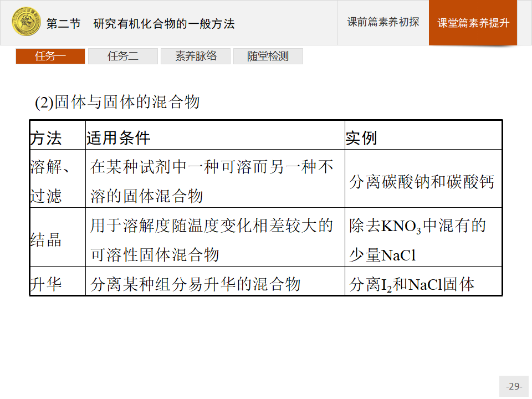Select the 任务一 tab
This screenshot has height=399, width=532.
pos(50,57)
